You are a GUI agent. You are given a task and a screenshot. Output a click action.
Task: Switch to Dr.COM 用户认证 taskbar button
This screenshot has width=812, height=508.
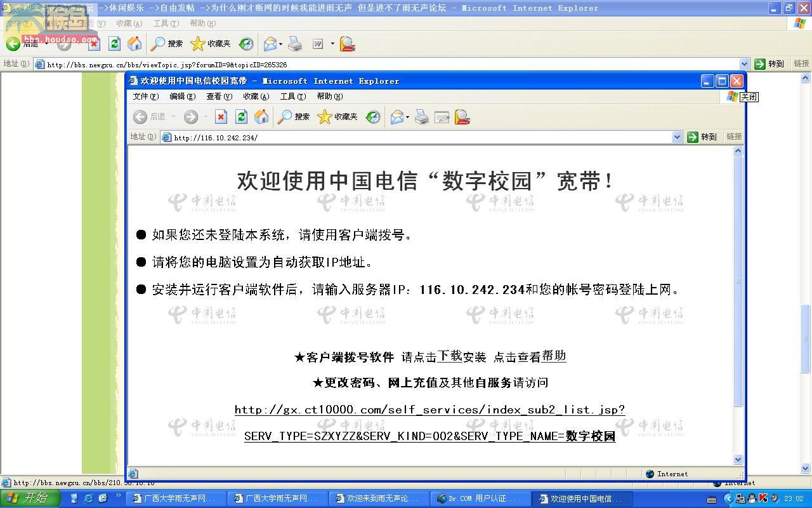480,499
